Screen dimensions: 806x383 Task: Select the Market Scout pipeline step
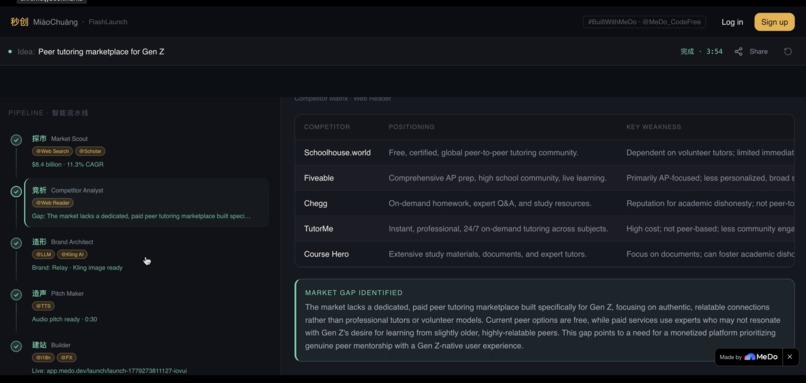click(146, 152)
